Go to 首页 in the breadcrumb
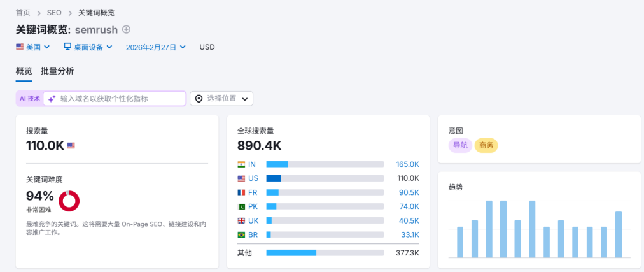This screenshot has height=272, width=644. pyautogui.click(x=23, y=13)
